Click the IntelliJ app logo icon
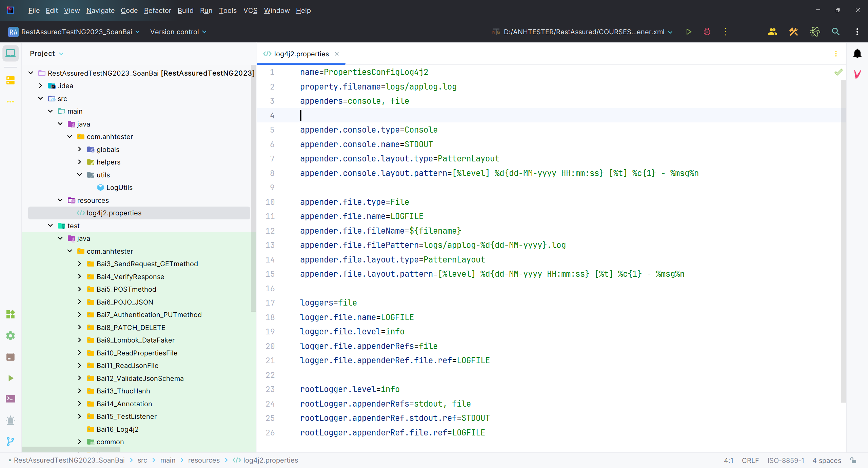 tap(11, 10)
